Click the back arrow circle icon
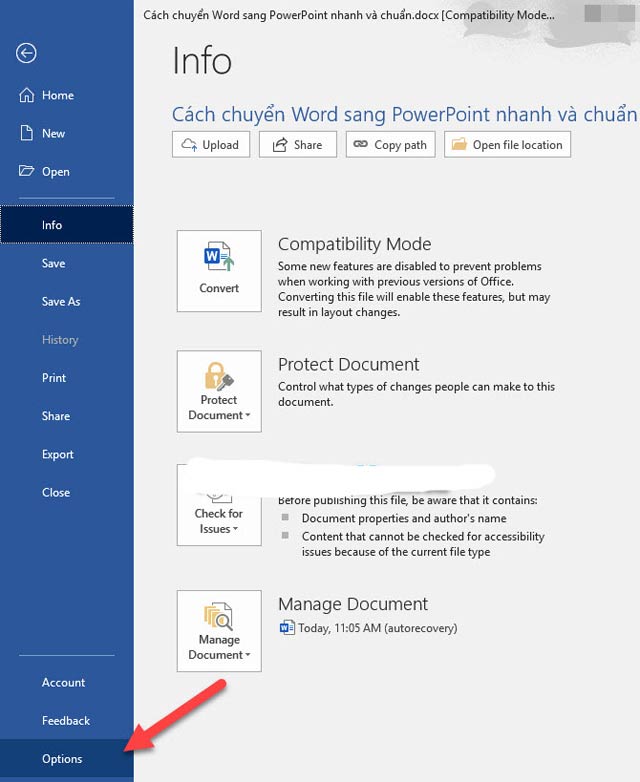The height and width of the screenshot is (782, 640). 26,53
